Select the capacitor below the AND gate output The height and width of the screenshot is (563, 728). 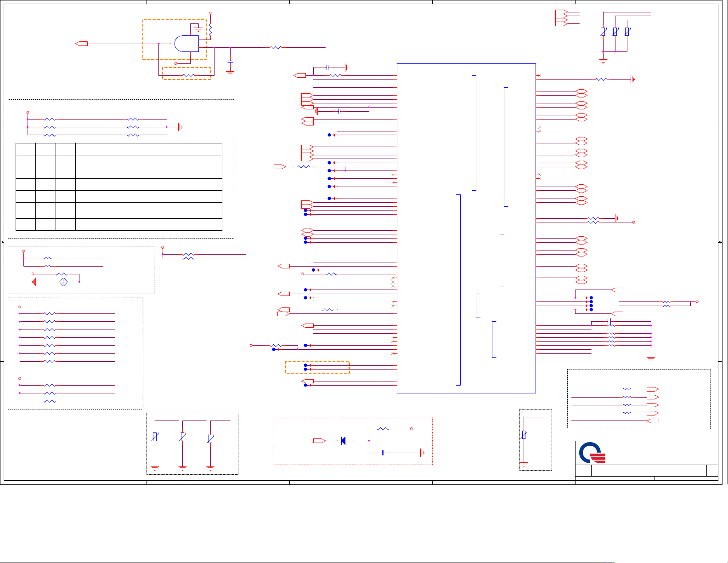[230, 61]
